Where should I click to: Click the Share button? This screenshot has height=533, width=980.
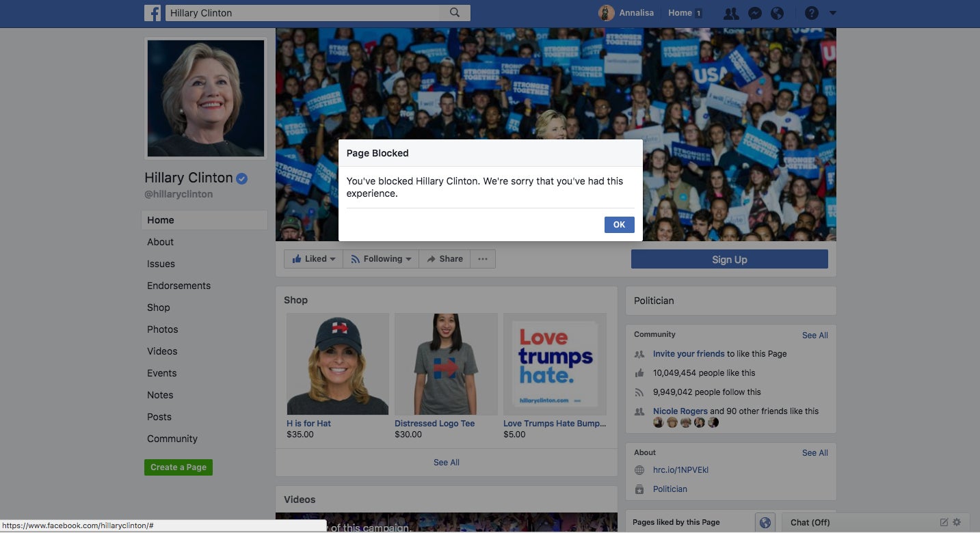coord(445,259)
